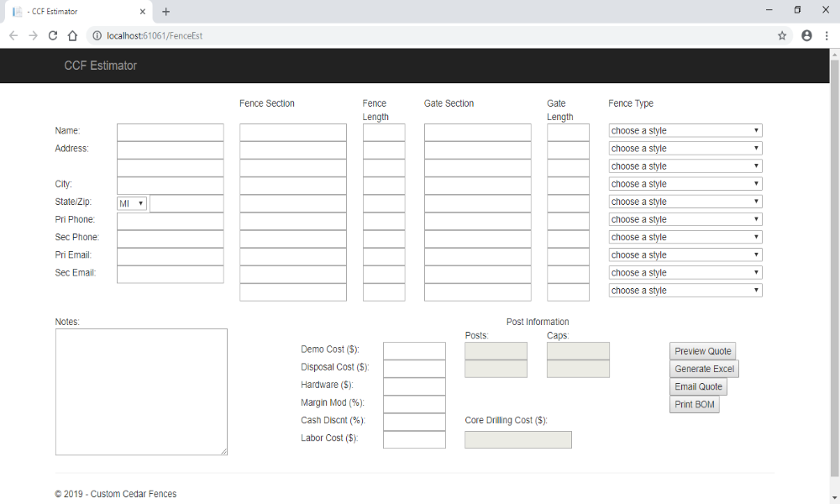Expand the last Fence Type style dropdown
840x504 pixels.
[685, 291]
